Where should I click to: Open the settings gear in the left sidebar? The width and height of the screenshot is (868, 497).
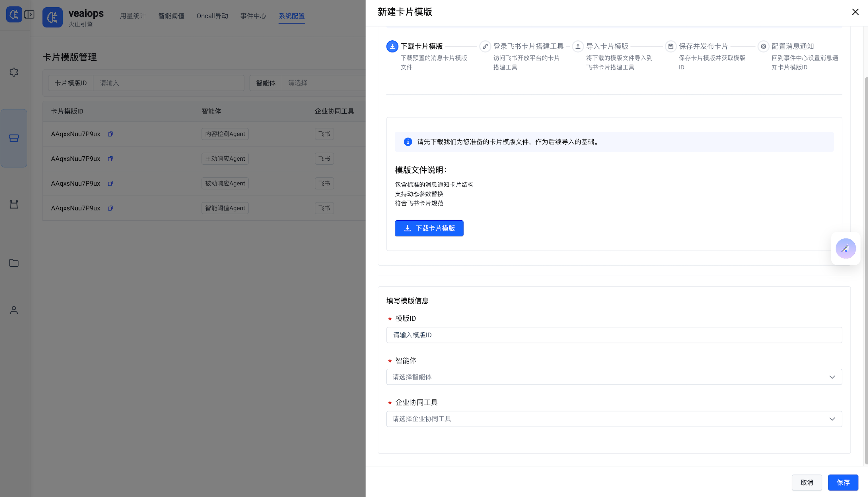[14, 72]
